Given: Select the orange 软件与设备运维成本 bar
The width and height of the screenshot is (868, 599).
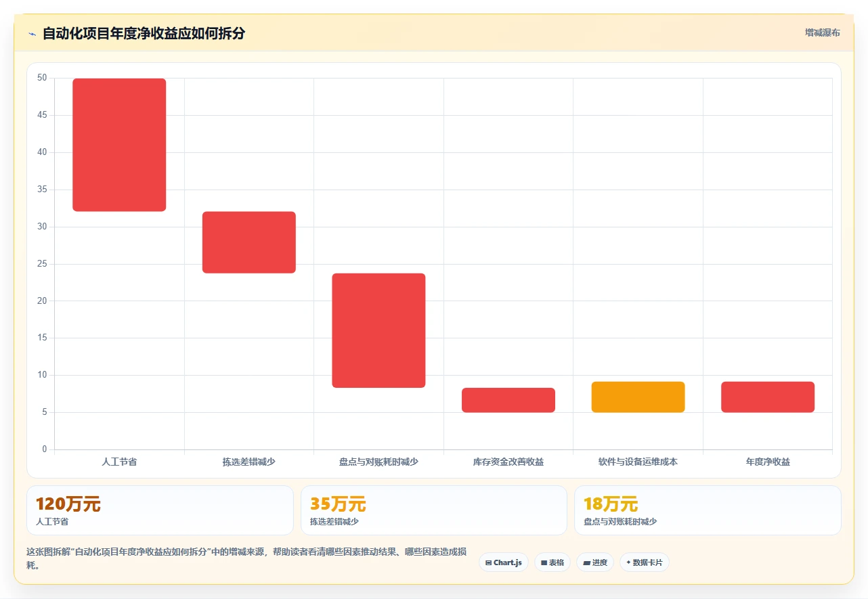Looking at the screenshot, I should pyautogui.click(x=638, y=397).
